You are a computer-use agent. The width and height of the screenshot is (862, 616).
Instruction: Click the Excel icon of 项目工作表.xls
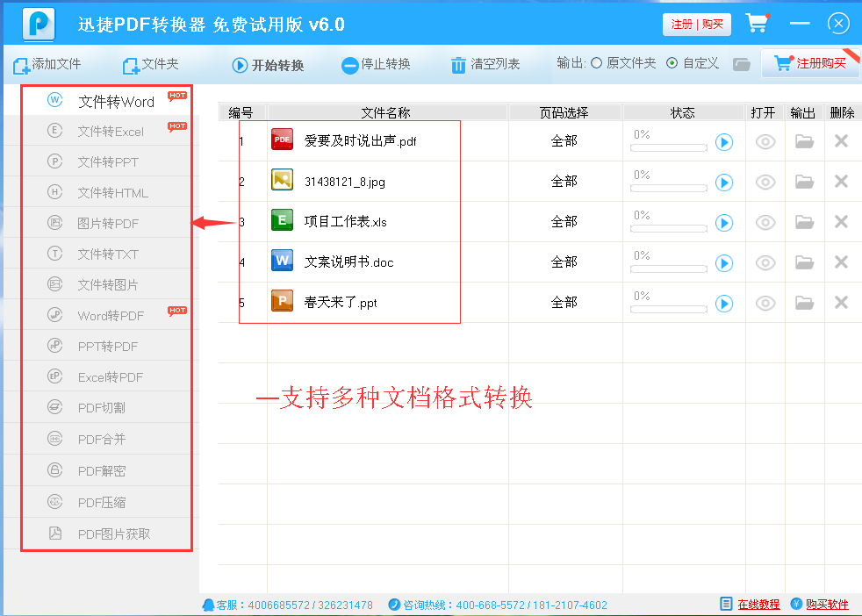[282, 221]
